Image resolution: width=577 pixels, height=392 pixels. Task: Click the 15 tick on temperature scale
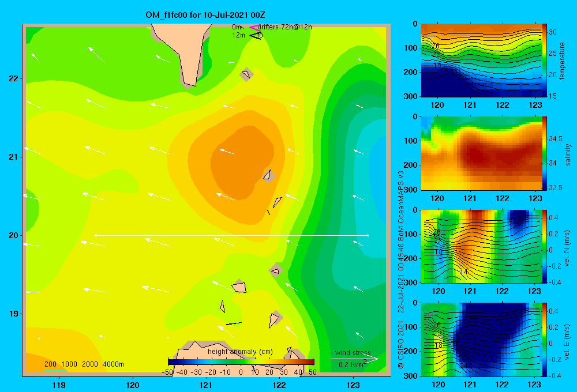coord(553,96)
